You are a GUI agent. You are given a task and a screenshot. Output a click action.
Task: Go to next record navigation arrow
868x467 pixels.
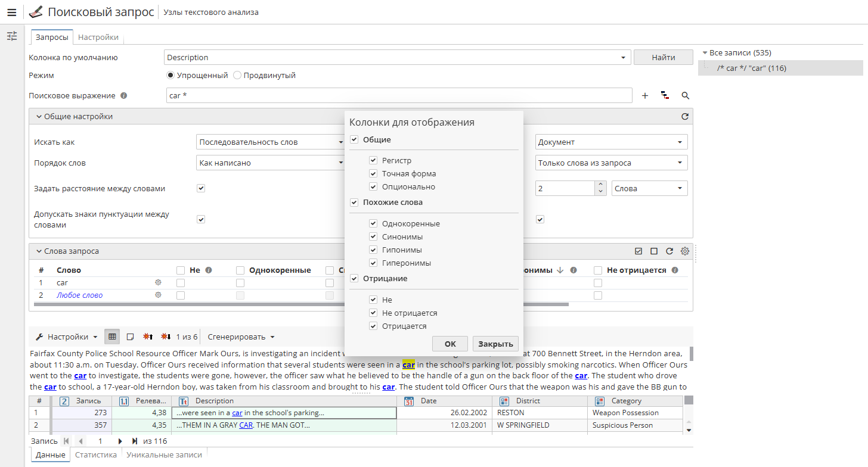pos(120,441)
